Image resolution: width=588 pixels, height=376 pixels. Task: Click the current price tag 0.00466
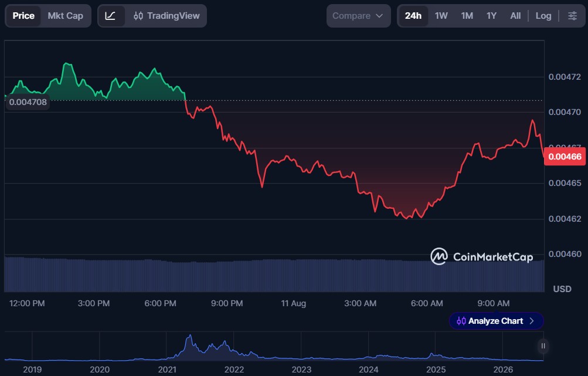click(x=565, y=157)
